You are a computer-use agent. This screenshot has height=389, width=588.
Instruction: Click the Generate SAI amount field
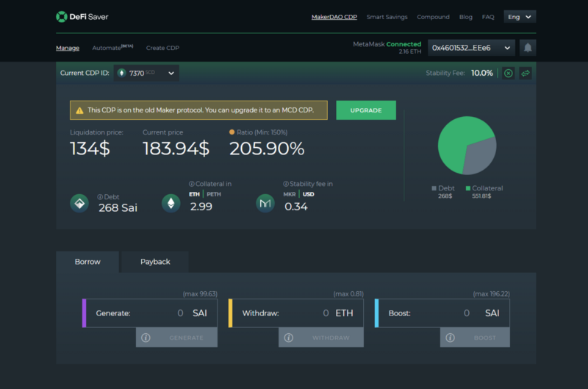coord(150,313)
